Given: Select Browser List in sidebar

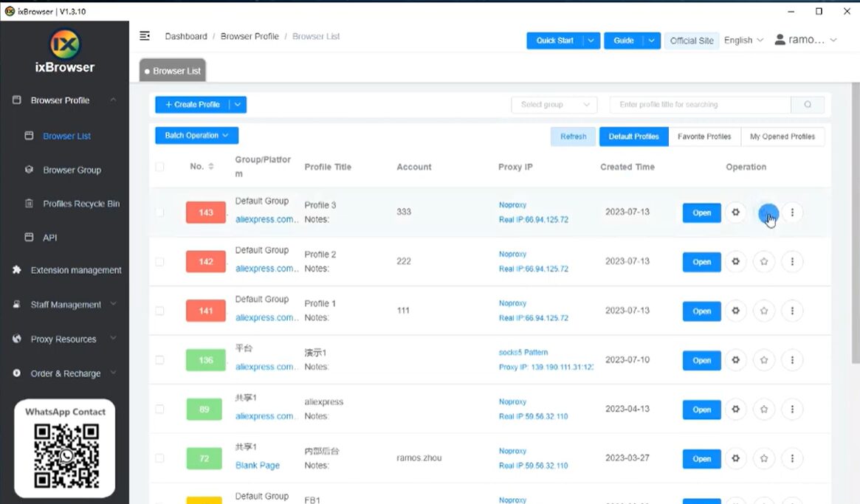Looking at the screenshot, I should (x=67, y=136).
